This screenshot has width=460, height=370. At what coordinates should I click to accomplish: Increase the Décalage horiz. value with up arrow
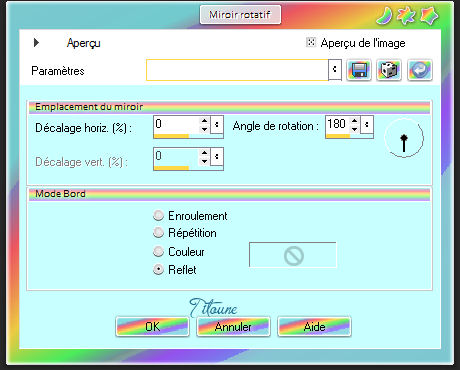(204, 121)
